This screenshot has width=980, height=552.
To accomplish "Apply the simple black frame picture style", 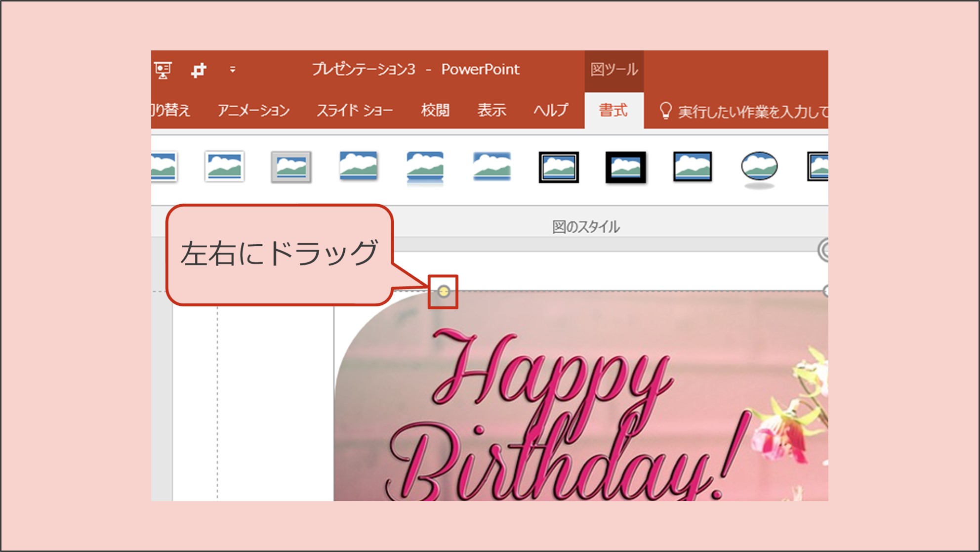I will tap(693, 167).
